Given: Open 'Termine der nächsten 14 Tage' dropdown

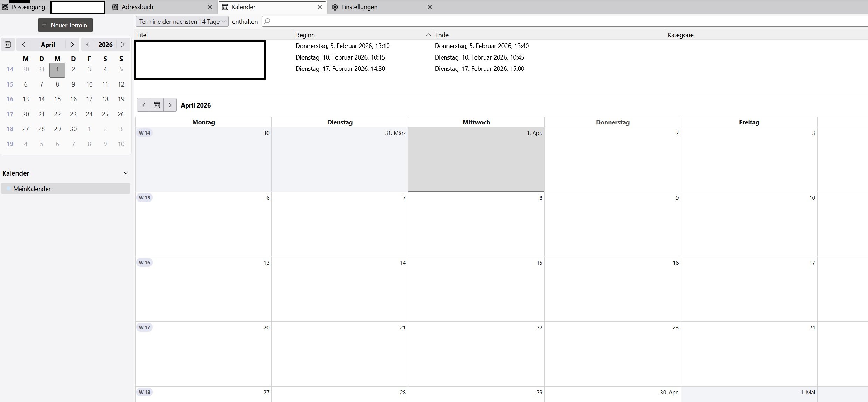Looking at the screenshot, I should coord(182,21).
